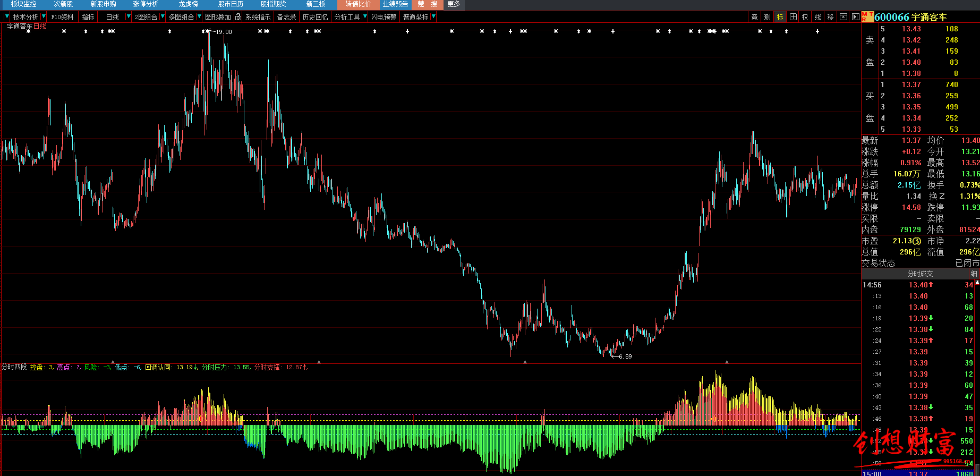
Task: Select the 线 drawing line icon
Action: (x=818, y=17)
